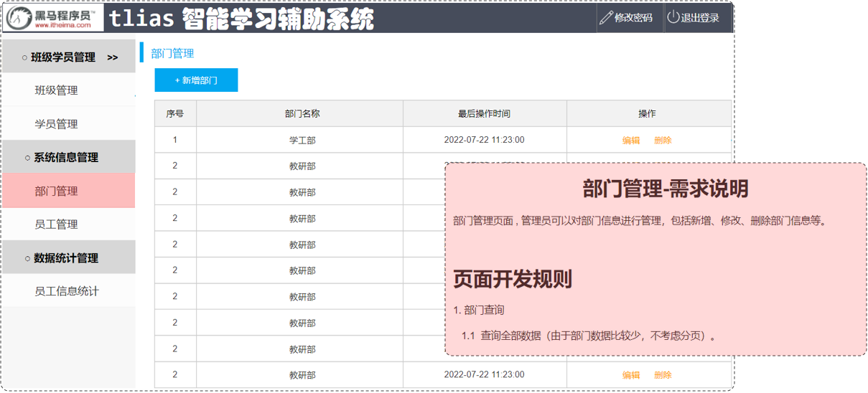Click the + 新增部门 button
Screen dimensions: 868x393
[196, 80]
